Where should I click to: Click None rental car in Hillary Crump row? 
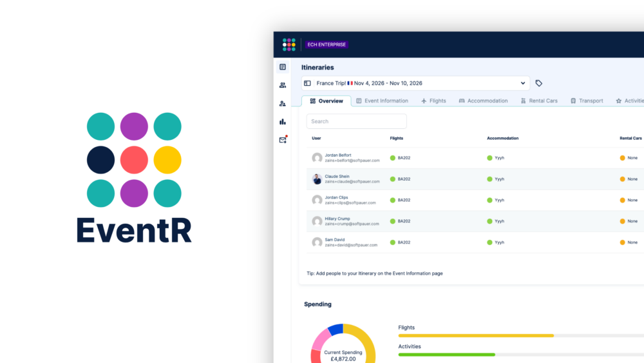[x=629, y=221]
